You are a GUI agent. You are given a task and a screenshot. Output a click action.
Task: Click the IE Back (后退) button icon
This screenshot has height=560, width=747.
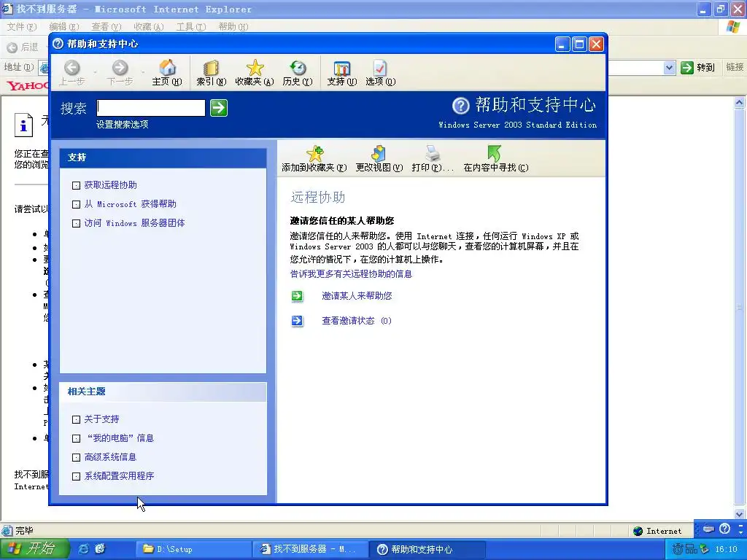point(12,47)
